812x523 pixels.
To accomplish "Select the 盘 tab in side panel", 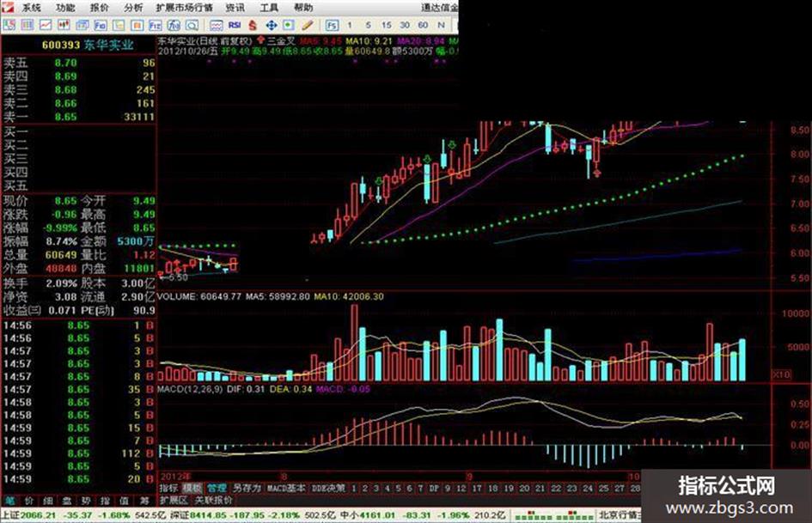I will 67,501.
